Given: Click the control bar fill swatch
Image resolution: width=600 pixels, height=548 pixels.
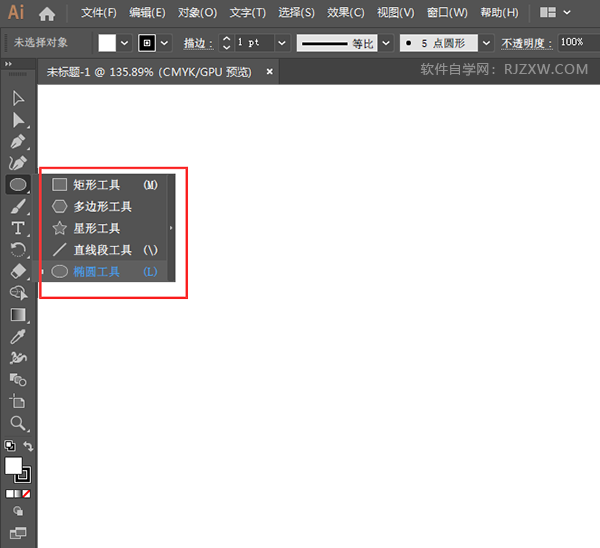Looking at the screenshot, I should (x=107, y=43).
